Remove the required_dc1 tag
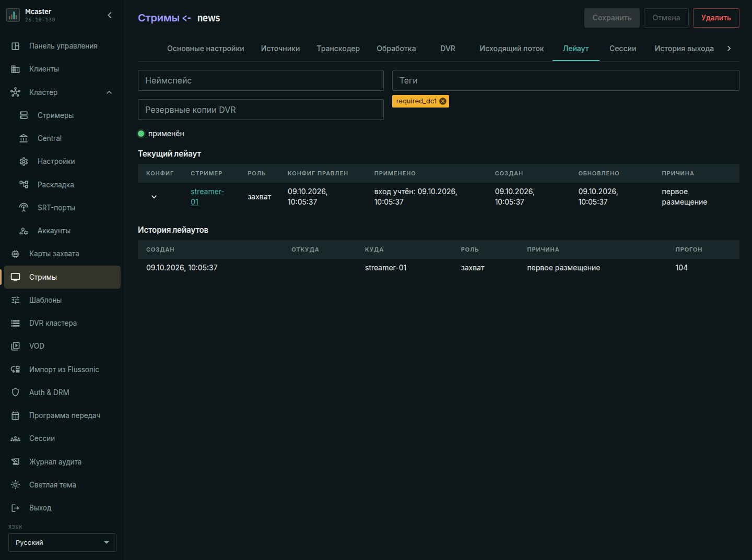The height and width of the screenshot is (560, 752). pyautogui.click(x=443, y=101)
